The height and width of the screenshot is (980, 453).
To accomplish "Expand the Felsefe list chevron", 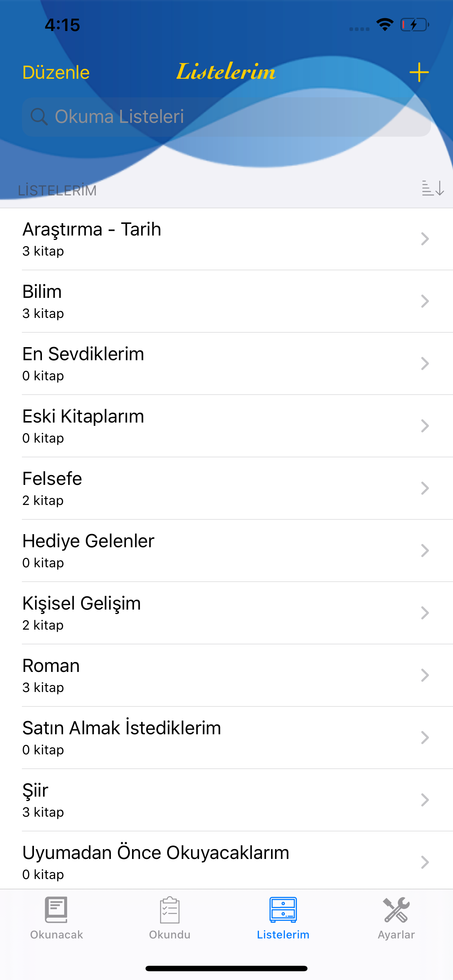I will pos(425,488).
